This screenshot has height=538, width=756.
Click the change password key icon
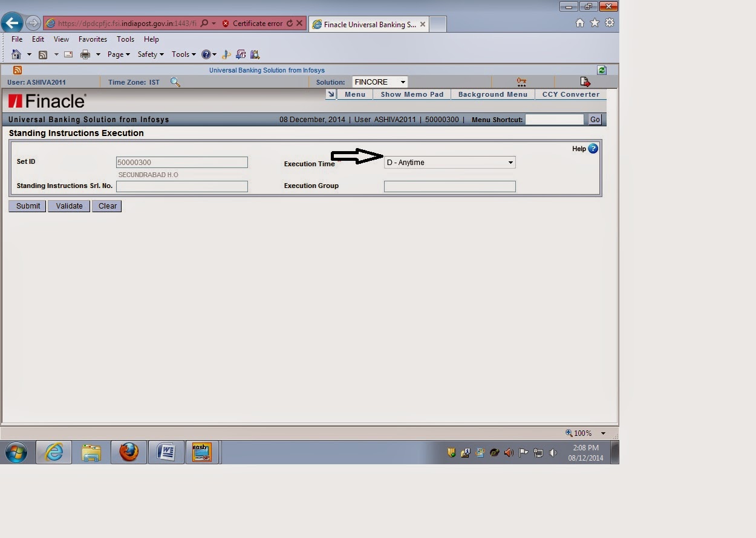(x=521, y=81)
